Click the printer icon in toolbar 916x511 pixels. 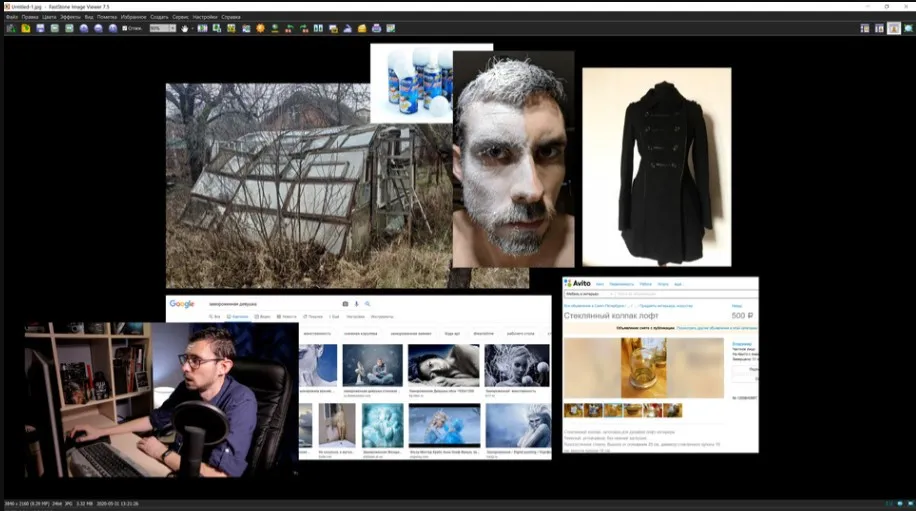click(376, 28)
